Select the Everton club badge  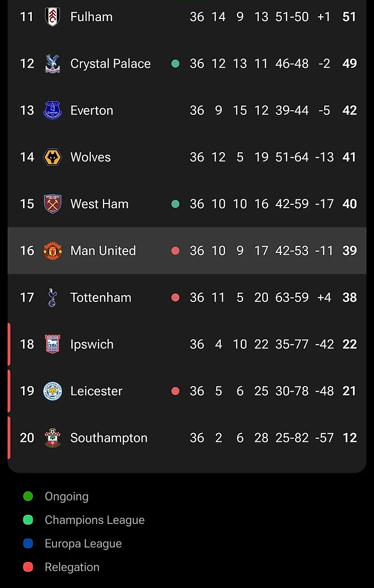pos(52,110)
